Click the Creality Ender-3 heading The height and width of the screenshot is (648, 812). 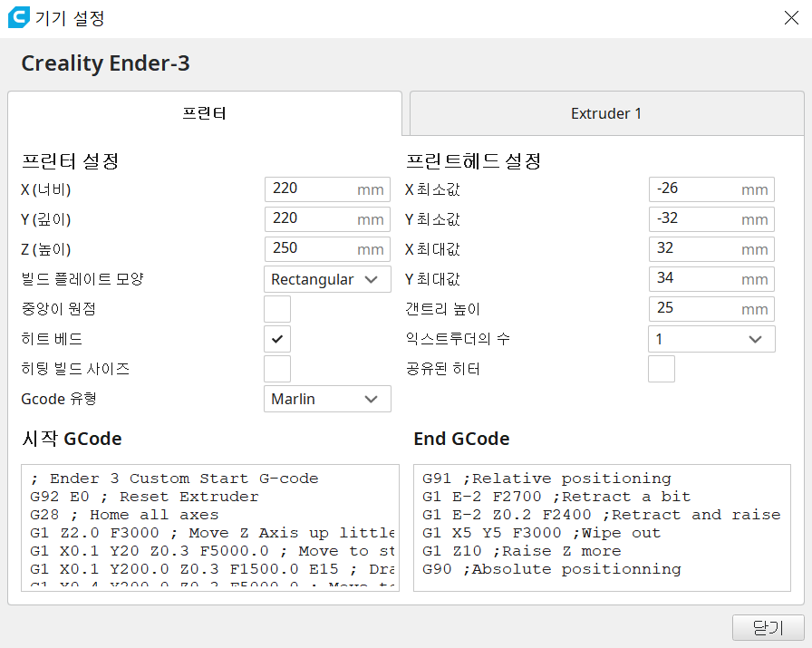coord(106,63)
